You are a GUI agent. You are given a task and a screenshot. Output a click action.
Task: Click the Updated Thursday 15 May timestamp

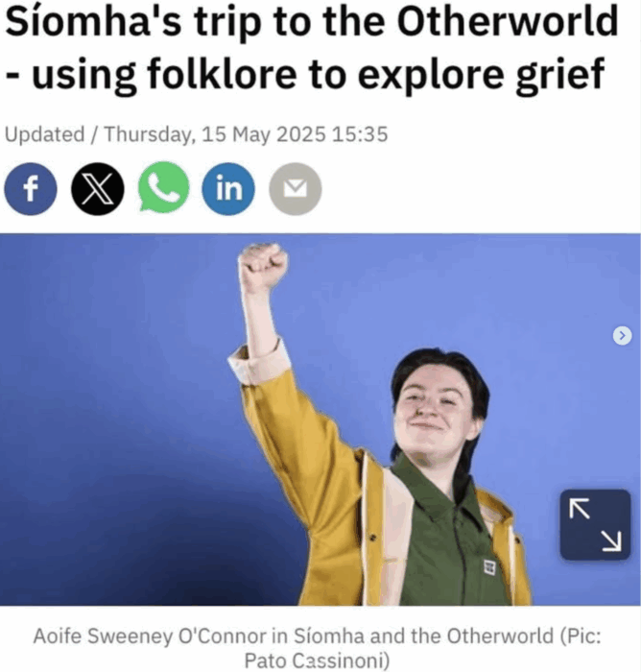pos(197,134)
